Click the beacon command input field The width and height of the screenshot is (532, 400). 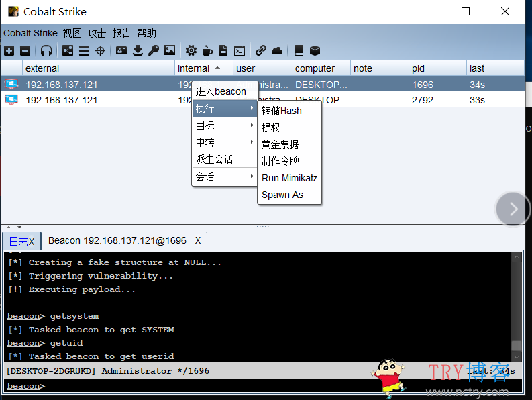click(264, 386)
